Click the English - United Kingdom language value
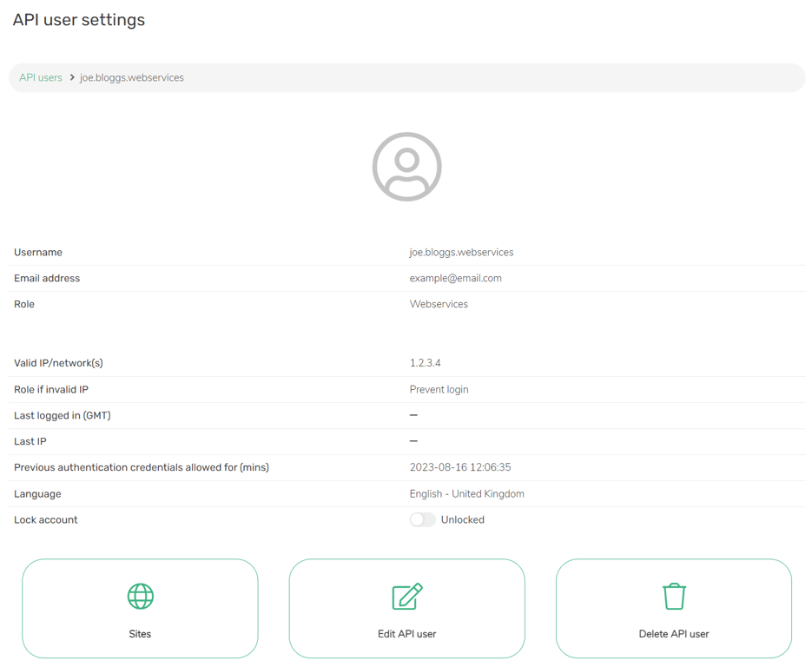This screenshot has width=812, height=667. (x=466, y=493)
